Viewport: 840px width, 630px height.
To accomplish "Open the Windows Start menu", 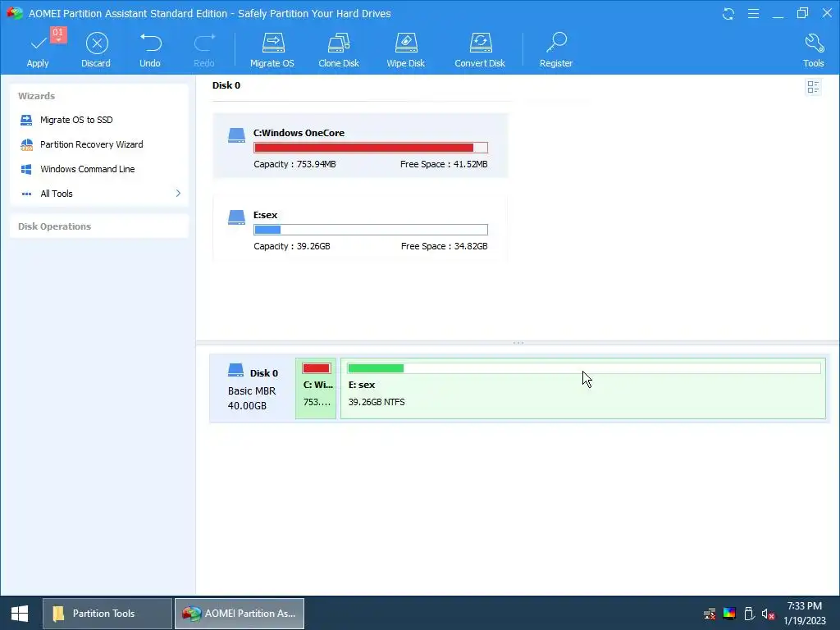I will click(x=20, y=614).
